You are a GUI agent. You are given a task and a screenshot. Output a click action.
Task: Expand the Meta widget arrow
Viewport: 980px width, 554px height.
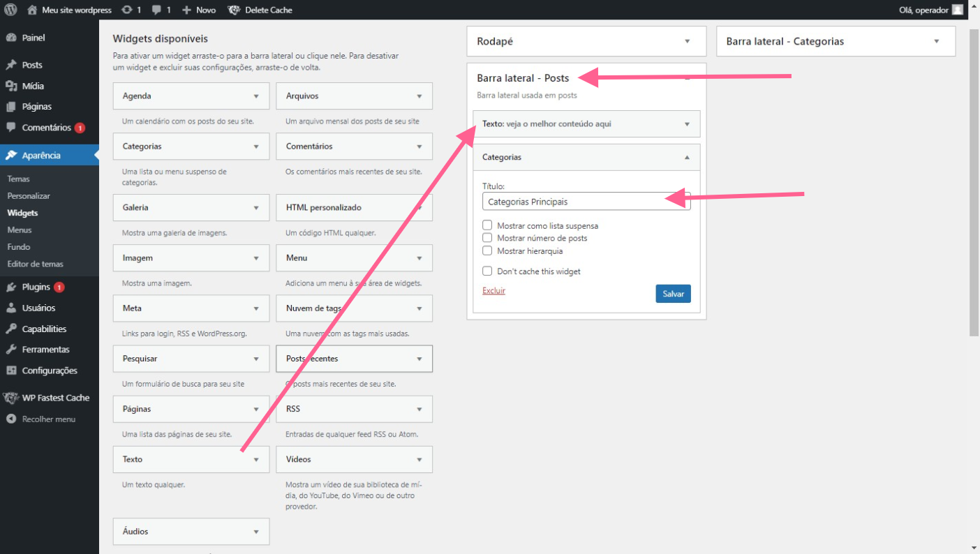click(256, 308)
